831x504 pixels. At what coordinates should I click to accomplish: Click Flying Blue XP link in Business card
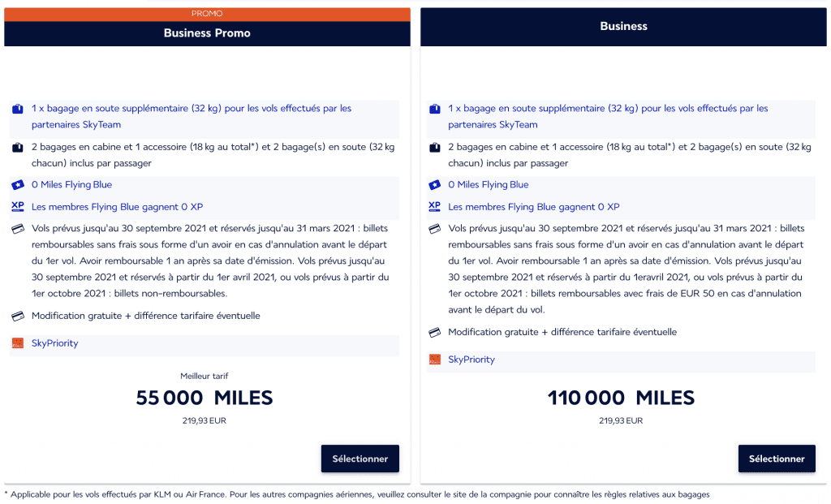click(534, 207)
